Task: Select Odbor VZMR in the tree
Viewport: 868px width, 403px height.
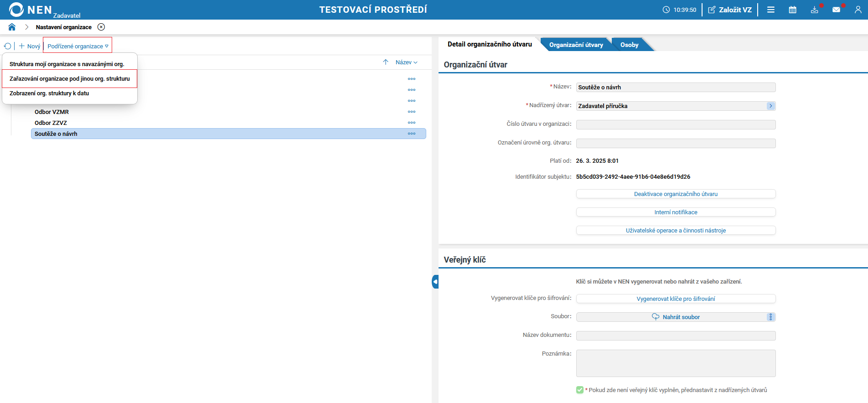Action: point(52,112)
